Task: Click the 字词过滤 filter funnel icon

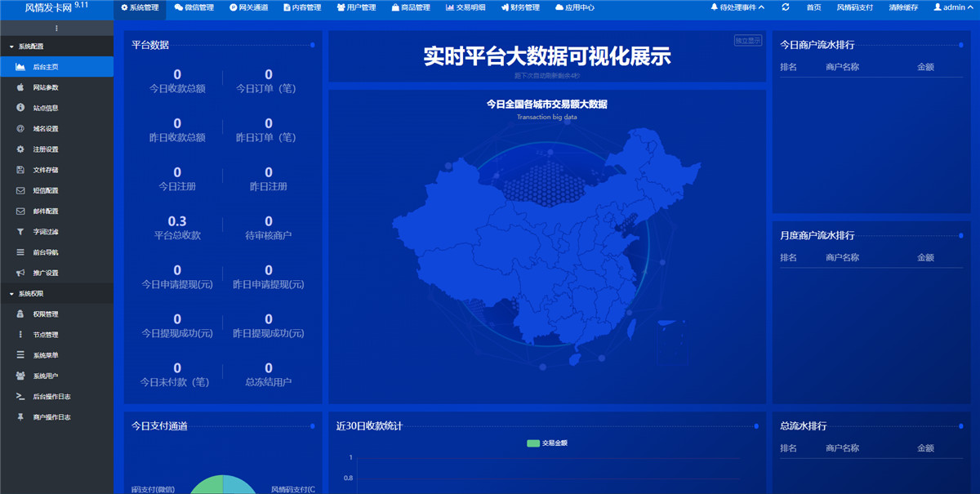Action: pos(20,232)
